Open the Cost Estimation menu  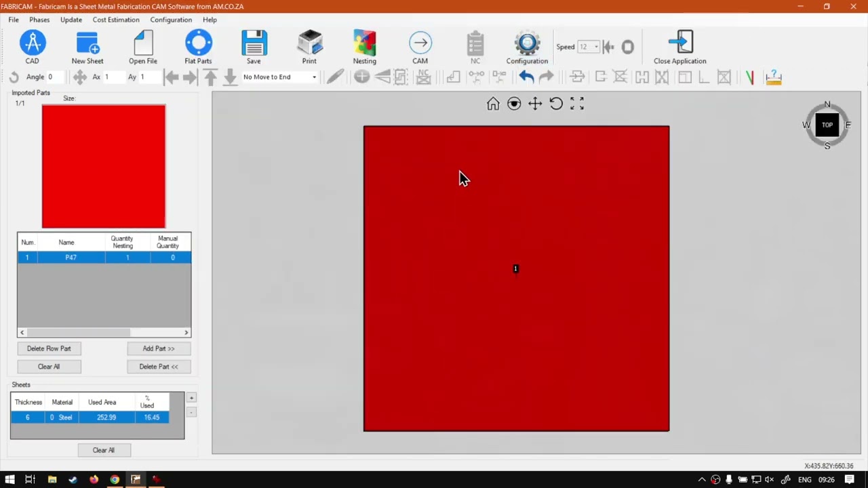(x=116, y=20)
